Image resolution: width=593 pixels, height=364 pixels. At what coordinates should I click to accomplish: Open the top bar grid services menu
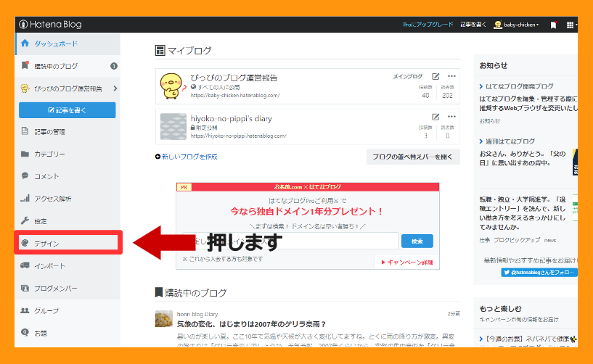pos(570,25)
